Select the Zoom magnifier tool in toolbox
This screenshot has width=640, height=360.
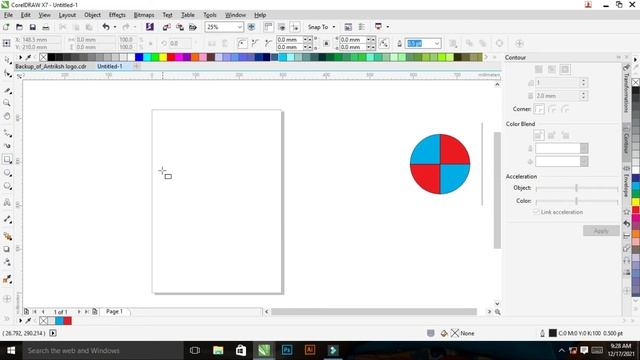7,103
